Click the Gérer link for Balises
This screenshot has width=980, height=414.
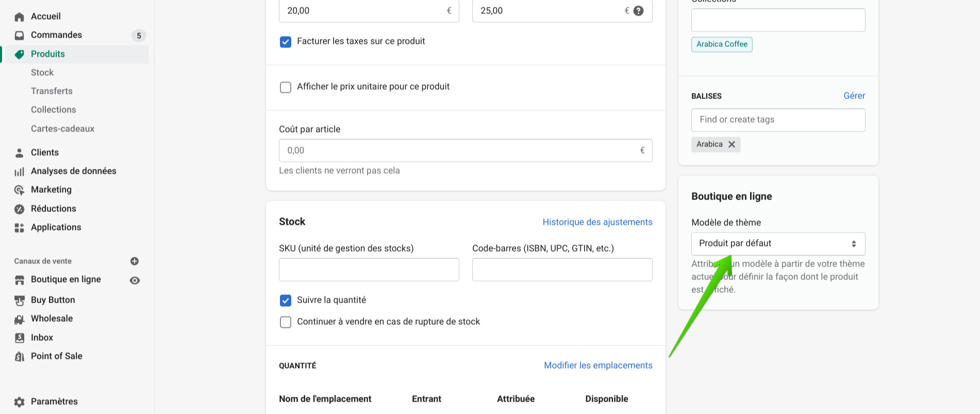click(x=854, y=96)
